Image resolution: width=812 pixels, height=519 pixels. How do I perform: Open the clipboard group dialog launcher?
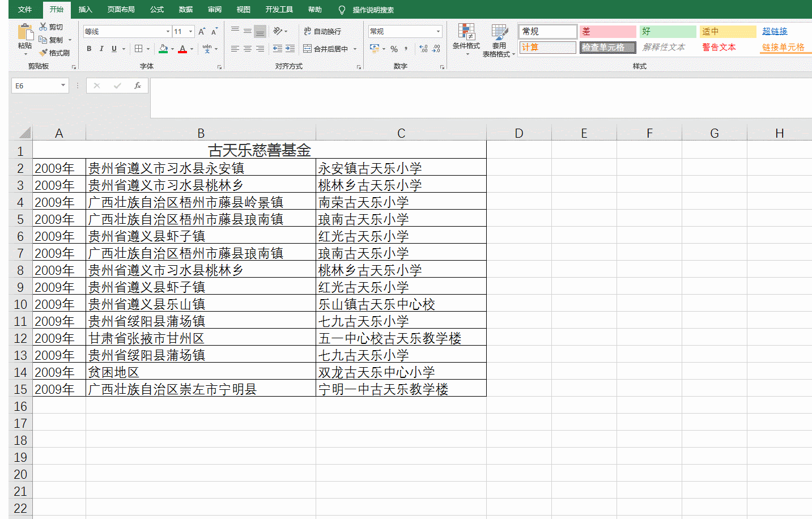click(x=74, y=67)
